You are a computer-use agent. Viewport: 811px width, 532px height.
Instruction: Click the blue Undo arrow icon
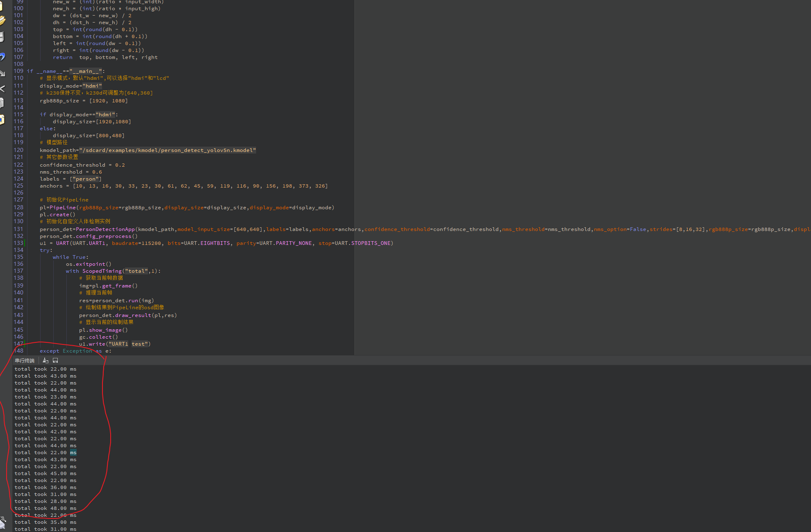pos(2,57)
